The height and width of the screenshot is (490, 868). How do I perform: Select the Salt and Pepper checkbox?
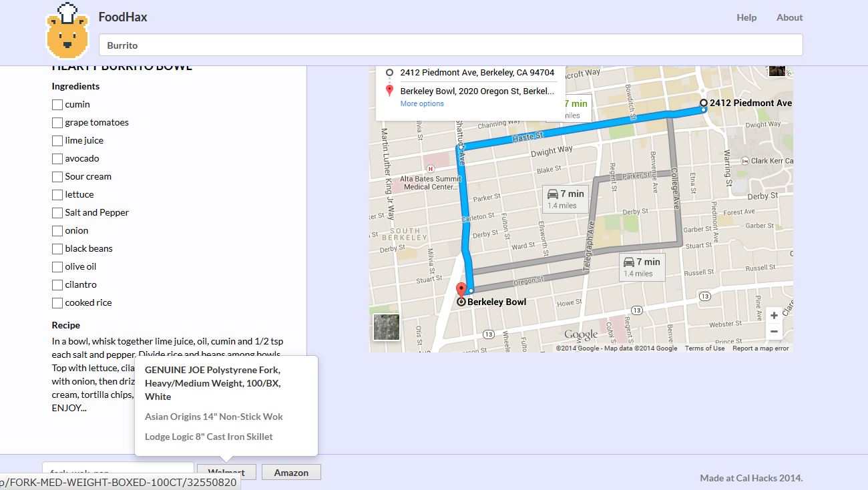click(57, 213)
